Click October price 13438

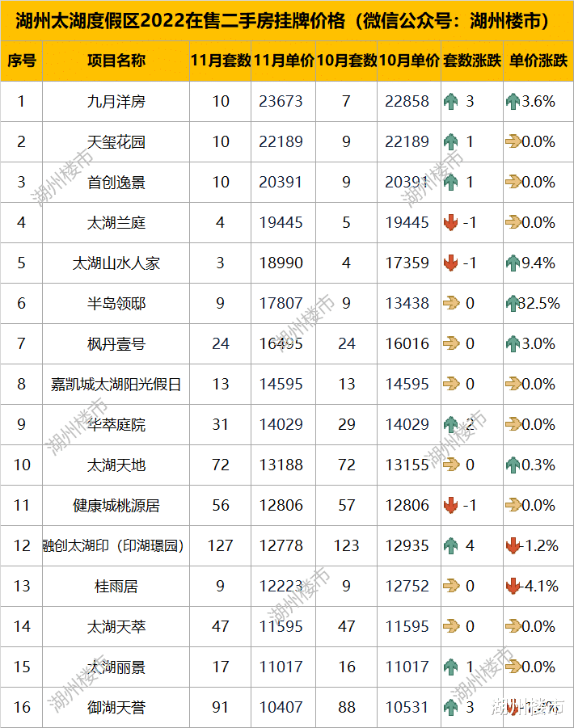(407, 303)
